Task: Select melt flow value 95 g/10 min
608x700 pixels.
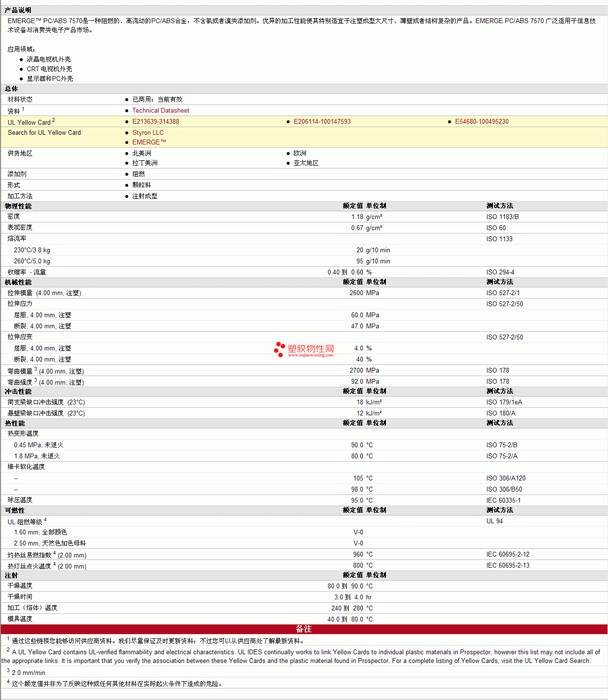Action: 373,261
